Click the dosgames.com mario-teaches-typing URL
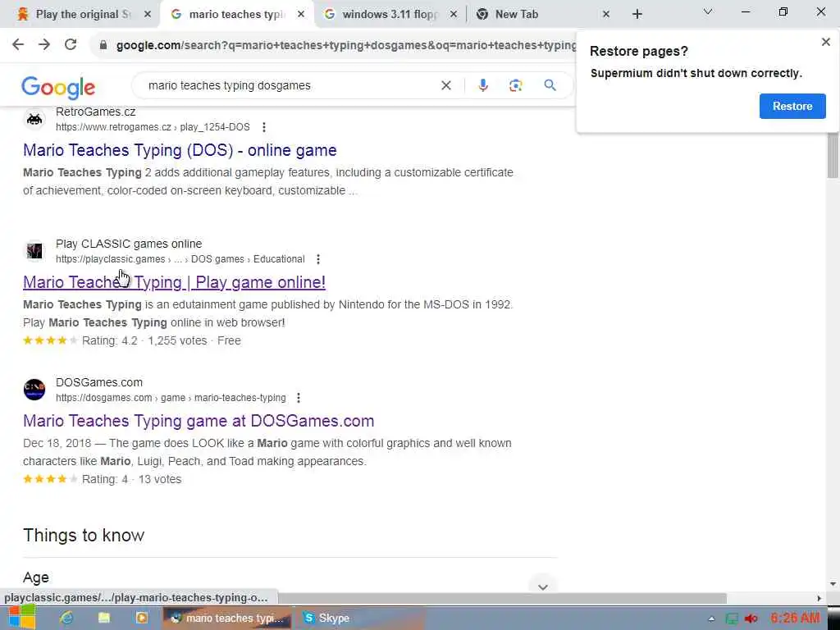Viewport: 840px width, 630px height. click(x=171, y=398)
